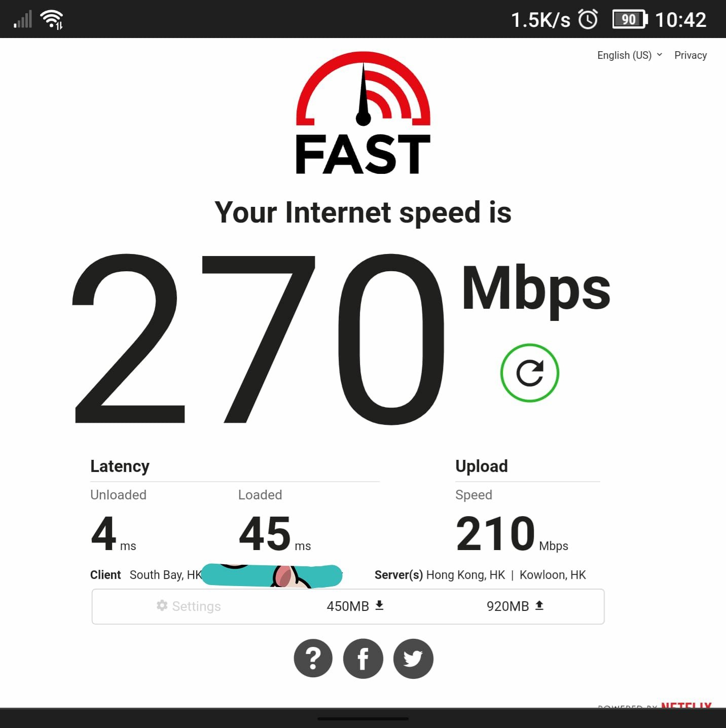Share results via the Facebook icon
This screenshot has height=728, width=726.
point(363,659)
